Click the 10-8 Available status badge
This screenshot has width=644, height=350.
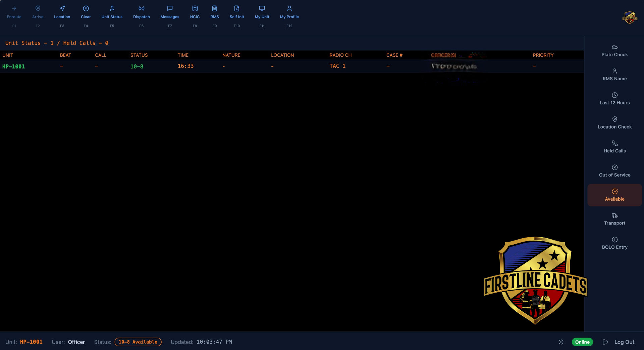point(138,342)
